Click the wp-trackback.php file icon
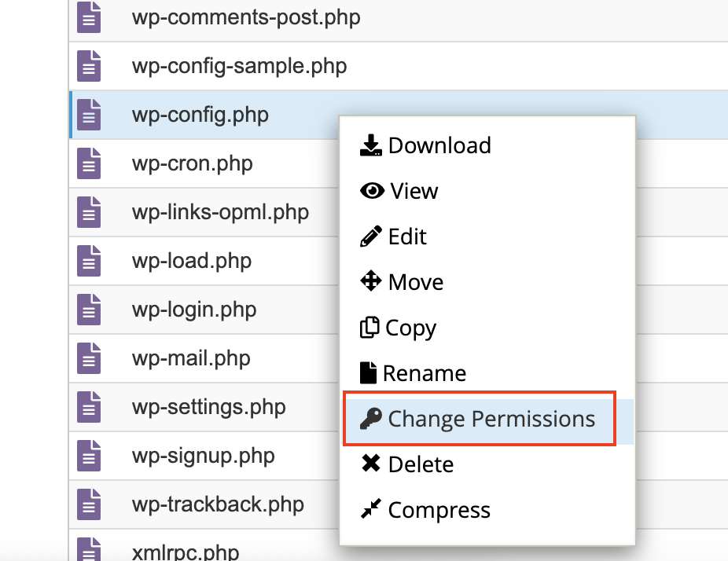Viewport: 728px width, 561px height. (x=90, y=504)
